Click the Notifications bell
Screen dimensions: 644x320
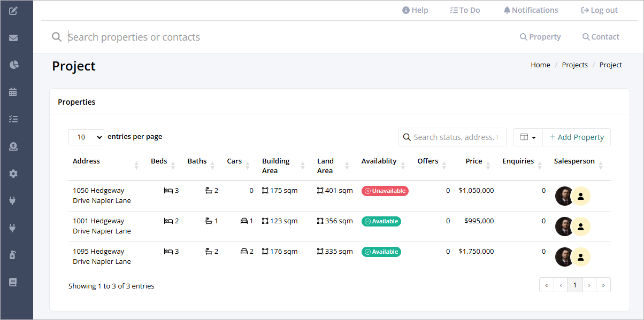[x=531, y=10]
